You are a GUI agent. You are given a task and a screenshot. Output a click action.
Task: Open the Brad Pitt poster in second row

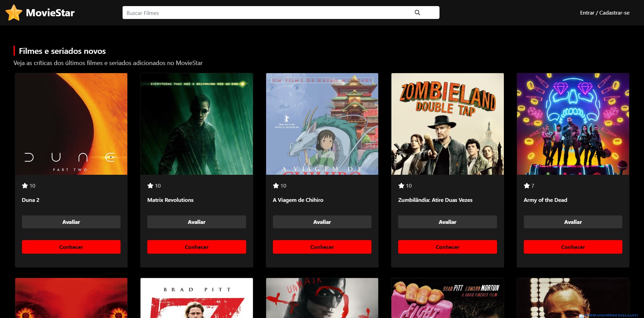tap(197, 298)
